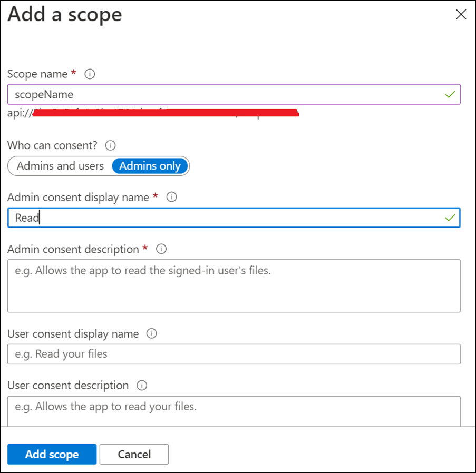The height and width of the screenshot is (473, 476).
Task: Click info icon for Admin consent description
Action: pyautogui.click(x=161, y=249)
